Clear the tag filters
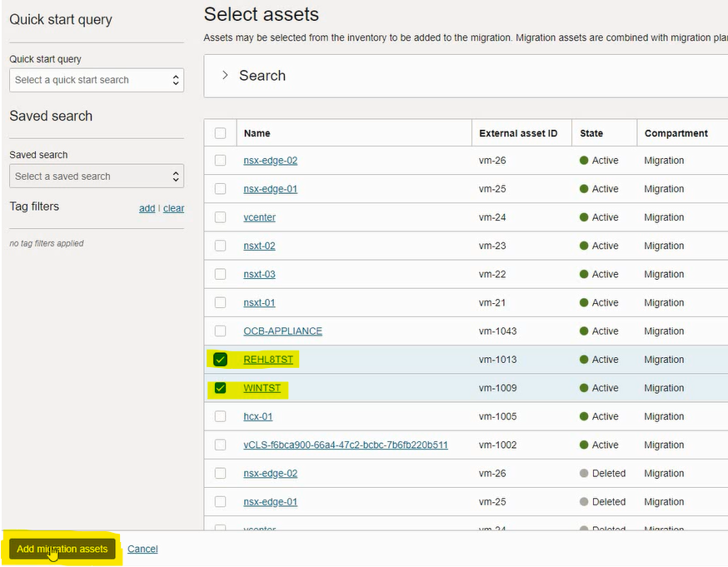The image size is (728, 567). [x=173, y=208]
